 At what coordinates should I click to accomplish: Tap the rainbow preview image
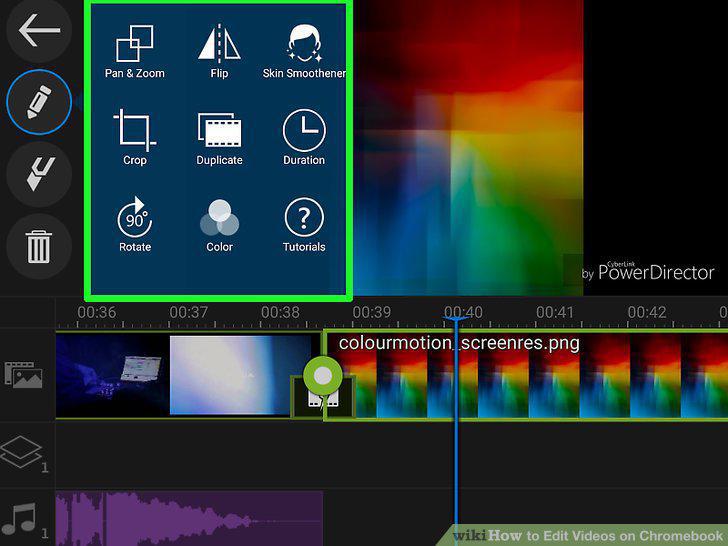468,148
